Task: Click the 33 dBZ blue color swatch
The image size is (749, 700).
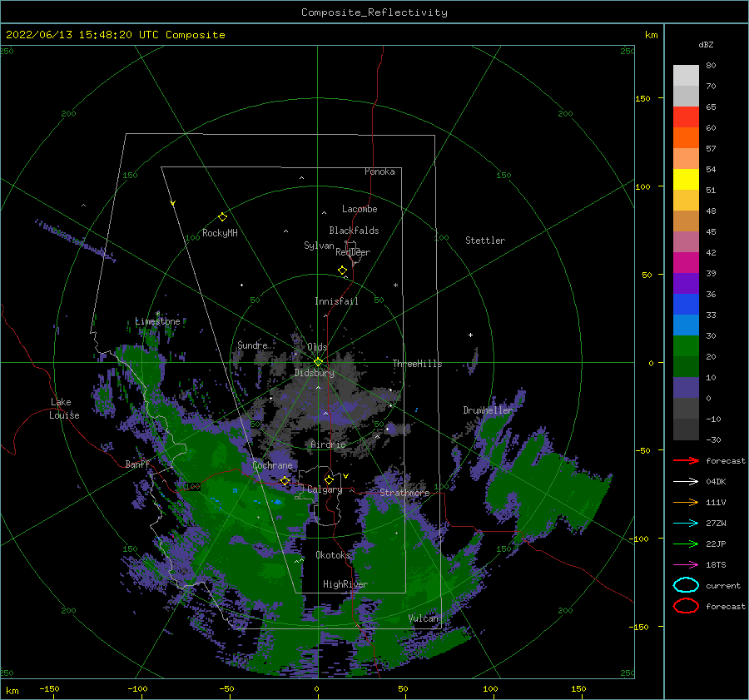Action: 686,325
